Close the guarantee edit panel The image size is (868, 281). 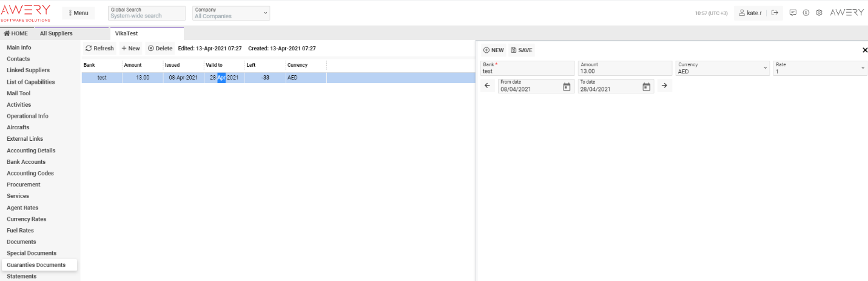click(864, 50)
